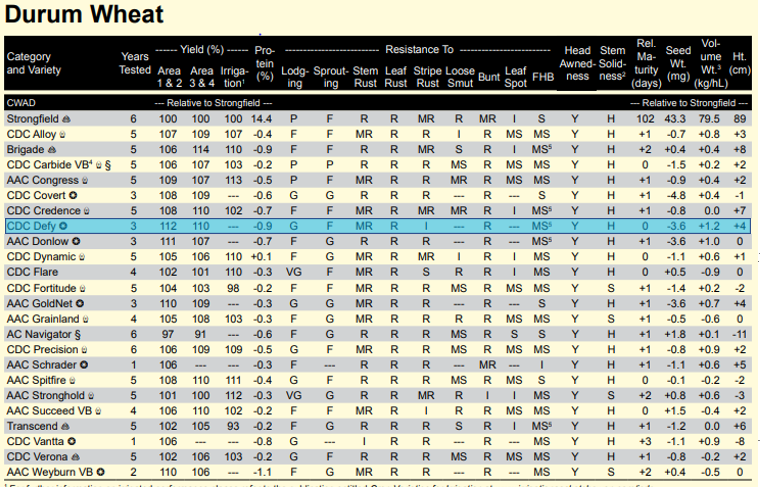Click the round symbol beside CDC Covert
The image size is (760, 487).
point(73,196)
